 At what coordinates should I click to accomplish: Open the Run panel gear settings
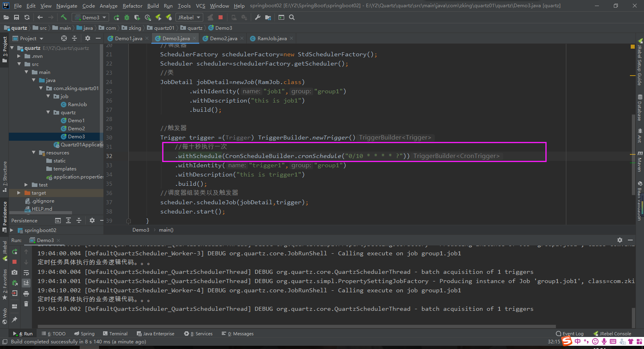(620, 240)
